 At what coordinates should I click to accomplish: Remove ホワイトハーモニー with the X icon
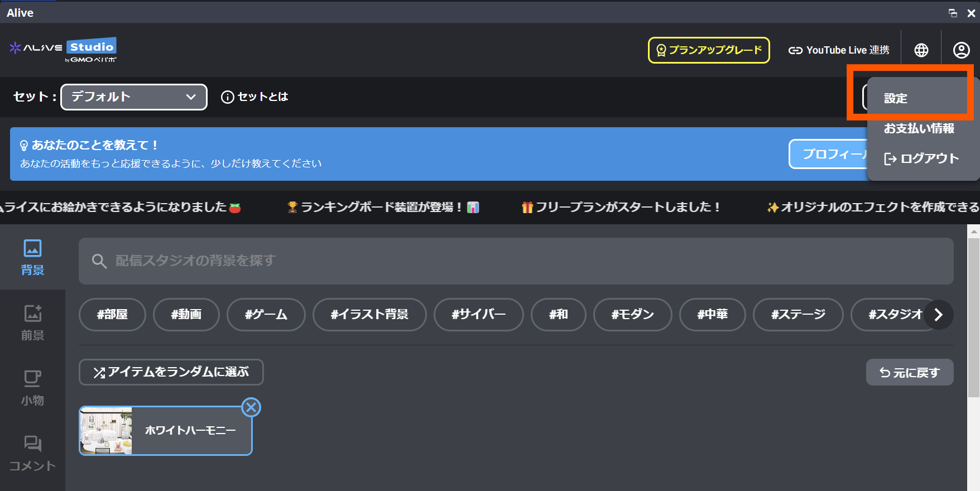(x=251, y=407)
